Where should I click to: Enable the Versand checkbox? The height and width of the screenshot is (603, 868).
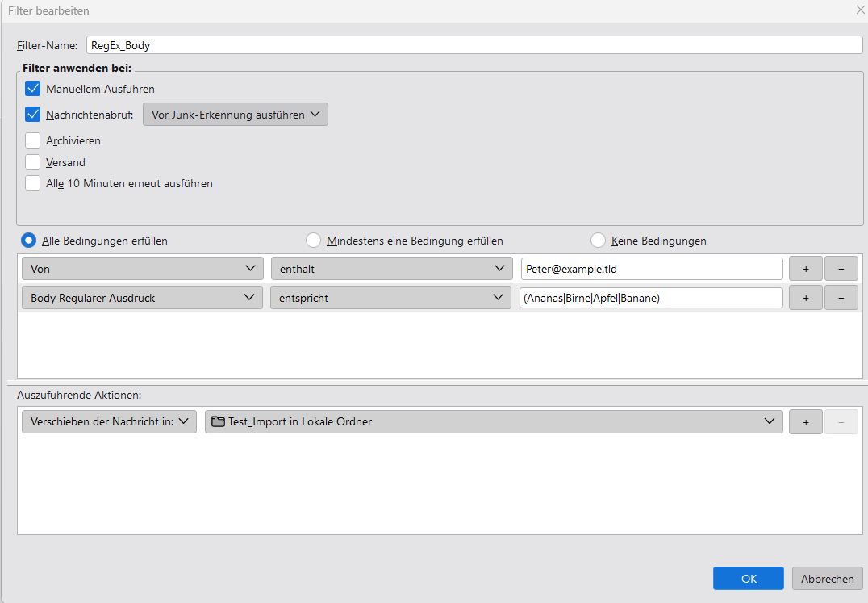coord(33,162)
